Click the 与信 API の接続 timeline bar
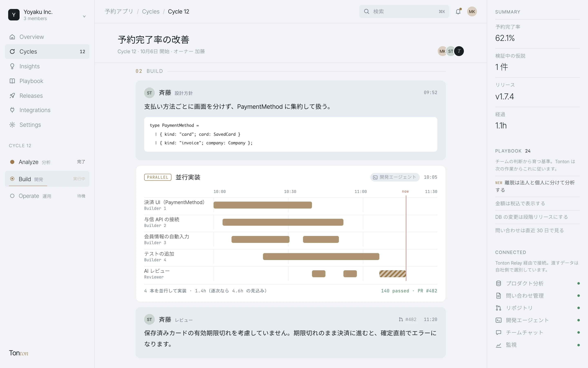This screenshot has width=588, height=368. tap(283, 222)
